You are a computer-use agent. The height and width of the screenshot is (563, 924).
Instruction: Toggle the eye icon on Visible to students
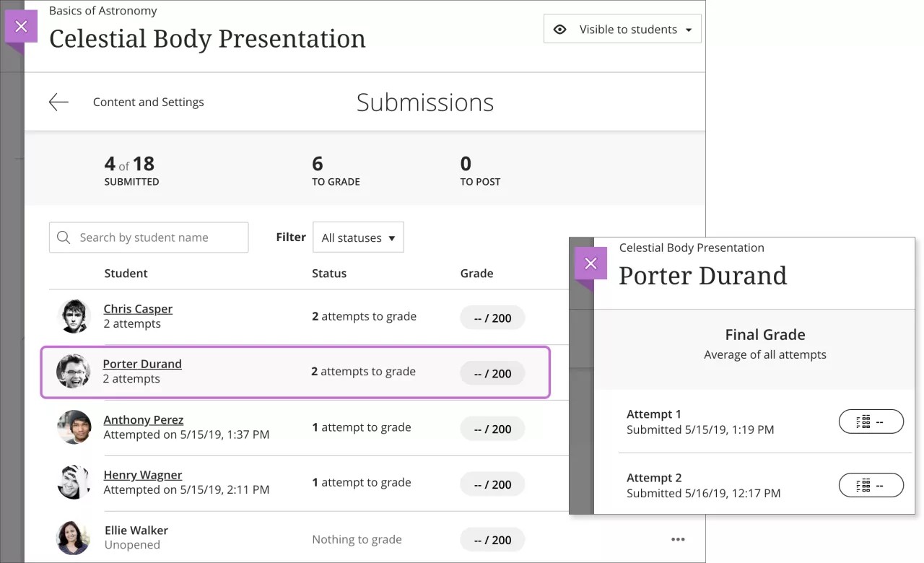pyautogui.click(x=560, y=29)
